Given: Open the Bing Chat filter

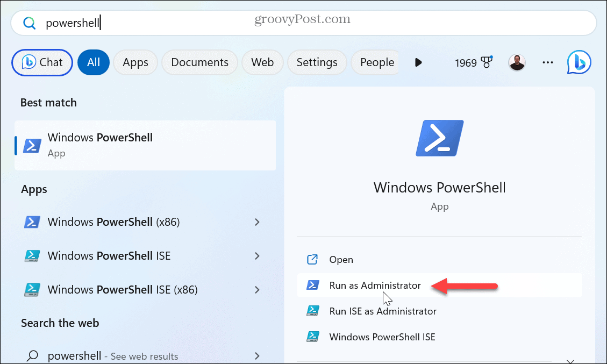Looking at the screenshot, I should point(42,62).
